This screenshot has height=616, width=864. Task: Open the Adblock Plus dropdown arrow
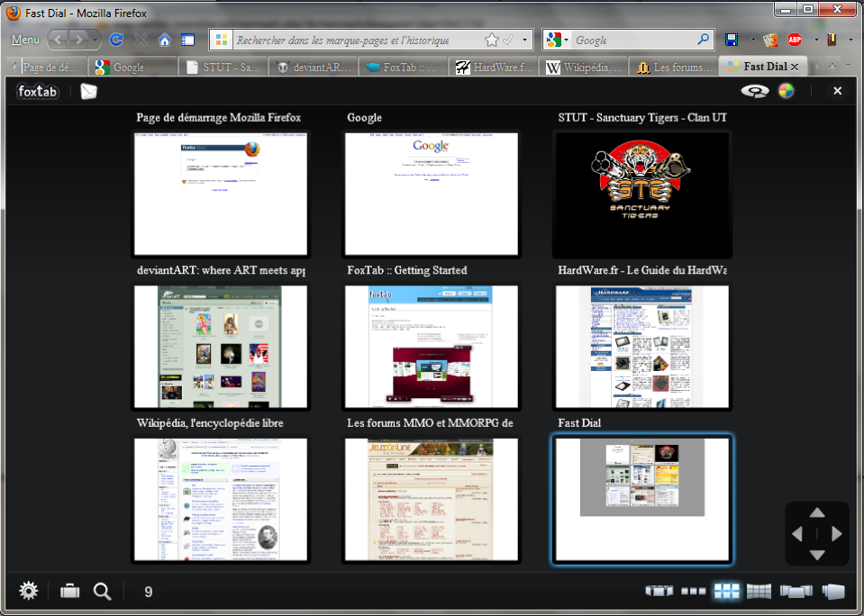point(816,40)
